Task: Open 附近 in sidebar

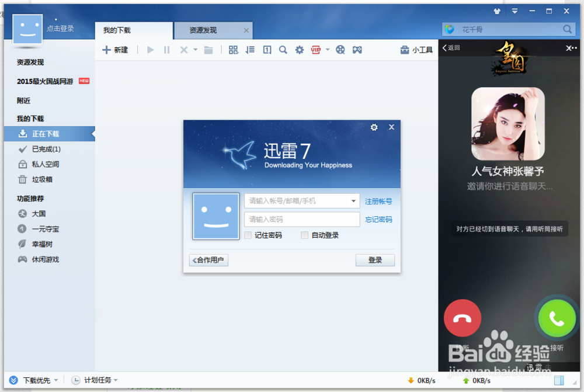Action: pyautogui.click(x=23, y=100)
